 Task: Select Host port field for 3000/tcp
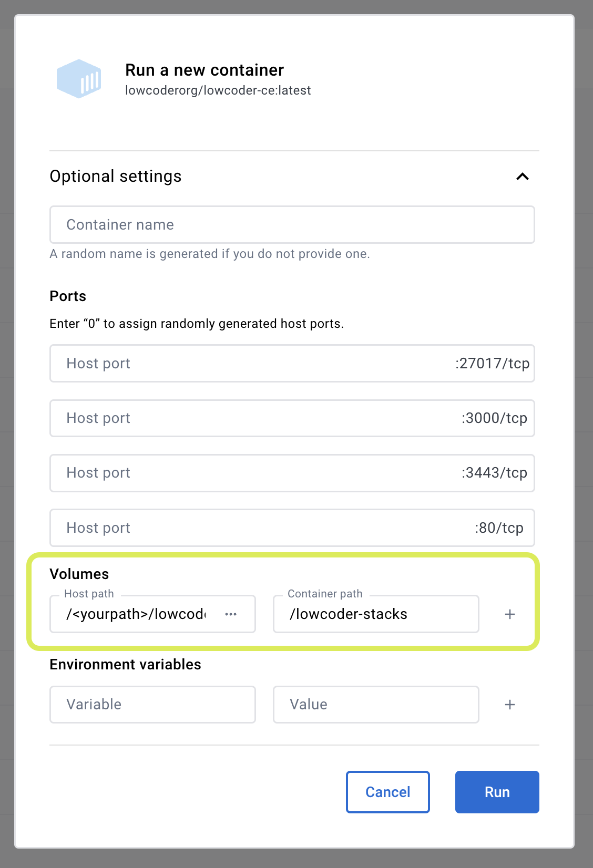[x=252, y=418]
